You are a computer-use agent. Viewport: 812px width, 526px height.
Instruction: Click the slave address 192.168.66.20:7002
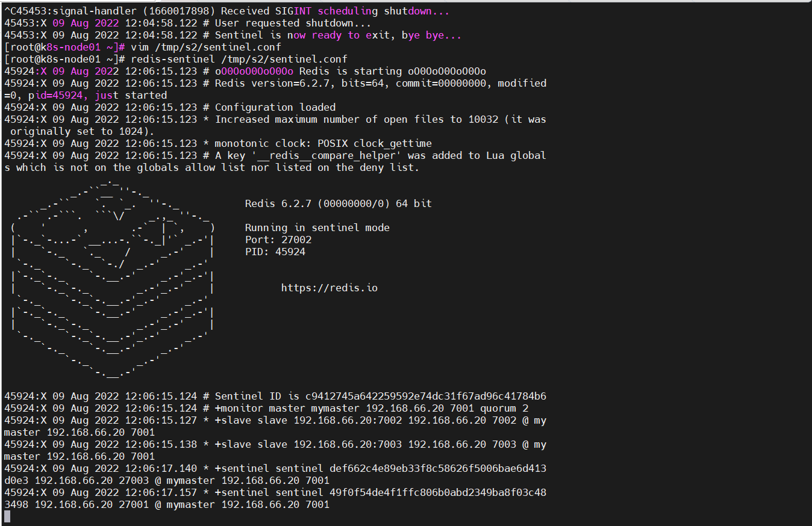pyautogui.click(x=348, y=420)
